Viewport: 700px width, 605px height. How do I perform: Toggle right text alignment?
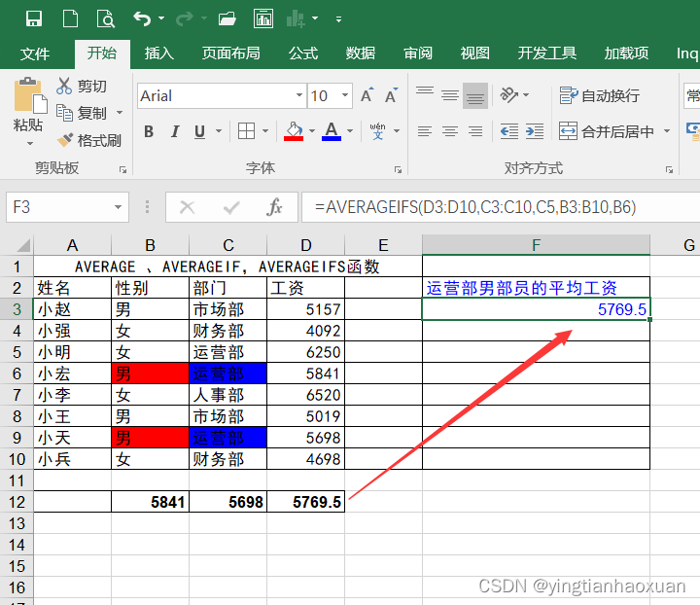[x=475, y=131]
